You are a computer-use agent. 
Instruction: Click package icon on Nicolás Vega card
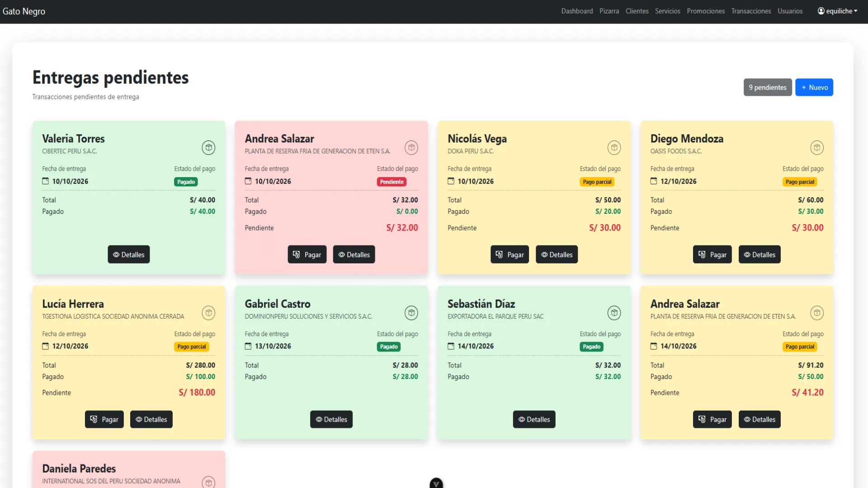tap(614, 148)
